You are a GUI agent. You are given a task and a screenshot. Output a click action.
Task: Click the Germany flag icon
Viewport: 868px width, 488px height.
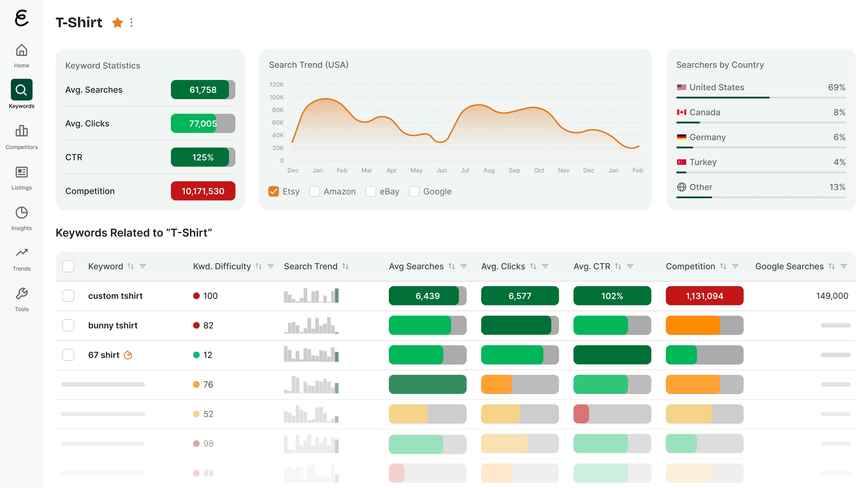pyautogui.click(x=682, y=137)
